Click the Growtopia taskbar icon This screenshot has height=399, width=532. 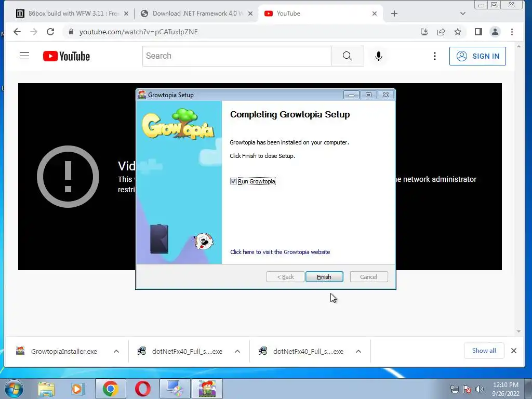click(207, 389)
